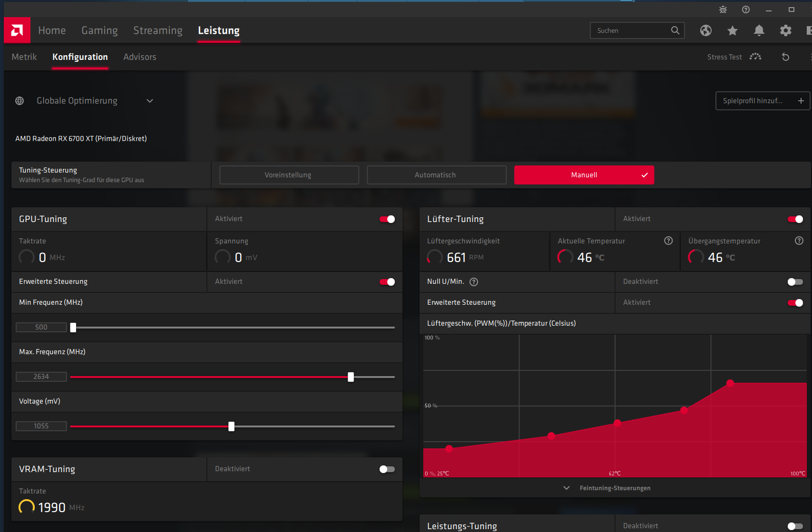Click the plus icon on Spielprofil hinzufügen

pyautogui.click(x=801, y=101)
